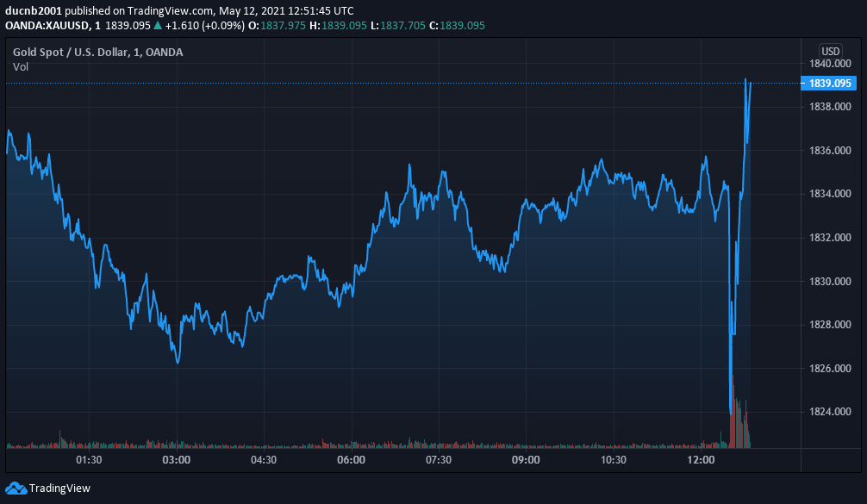Image resolution: width=867 pixels, height=504 pixels.
Task: Select the current price label 1839.095
Action: tap(829, 84)
